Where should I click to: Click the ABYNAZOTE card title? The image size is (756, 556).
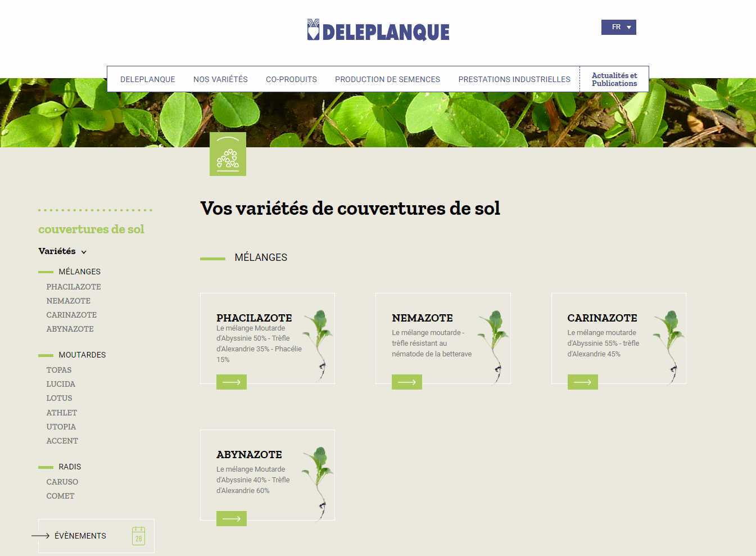click(249, 454)
